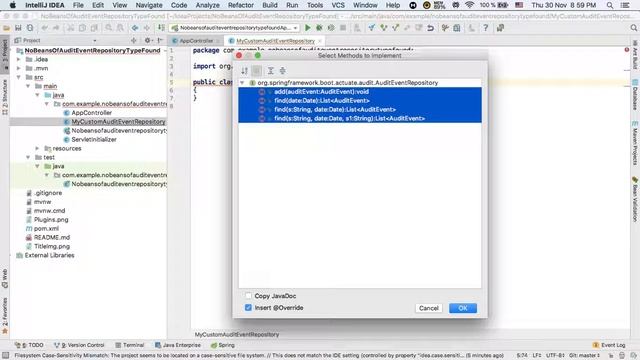Viewport: 640px width, 360px height.
Task: Switch to the MyCustomAuditEventRepository tab
Action: tap(276, 41)
